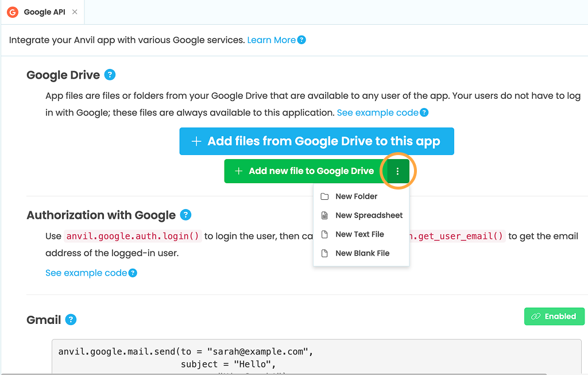This screenshot has height=375, width=588.
Task: Choose New Blank File from the menu
Action: click(362, 253)
